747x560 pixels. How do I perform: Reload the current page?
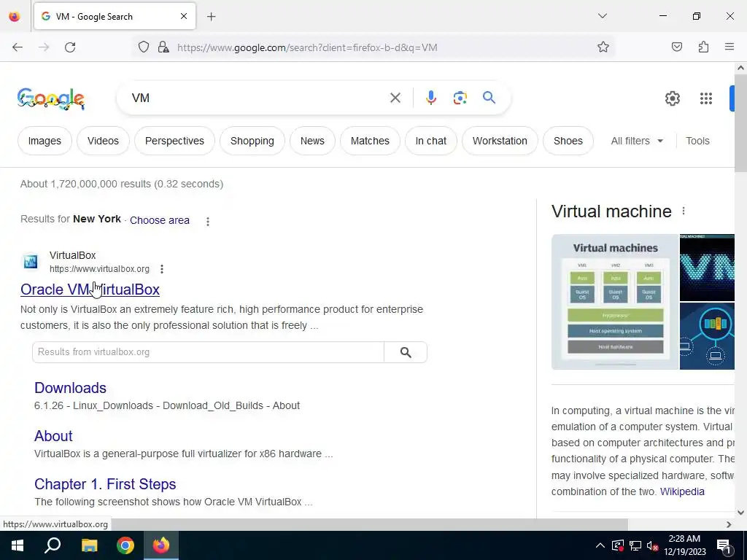[x=70, y=47]
